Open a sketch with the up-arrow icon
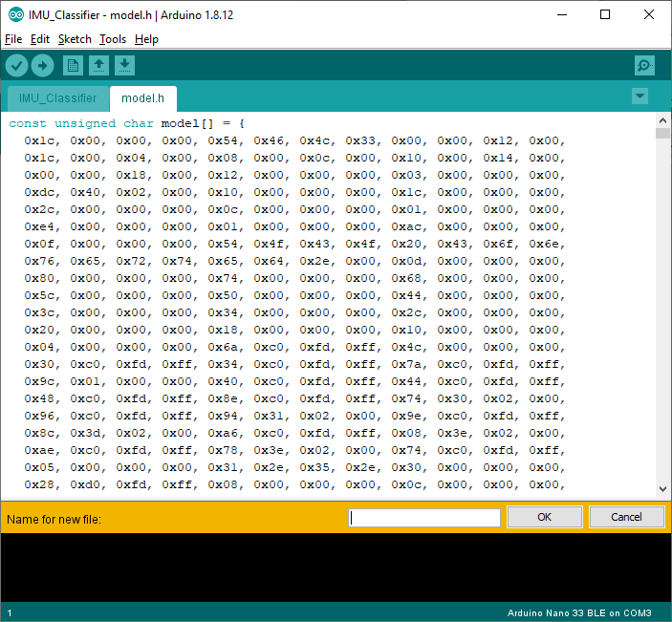Screen dimensions: 672x622 (x=99, y=66)
